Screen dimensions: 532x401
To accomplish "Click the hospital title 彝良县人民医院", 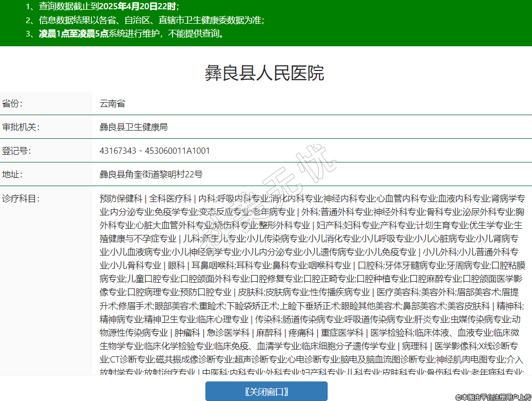I will [x=264, y=74].
